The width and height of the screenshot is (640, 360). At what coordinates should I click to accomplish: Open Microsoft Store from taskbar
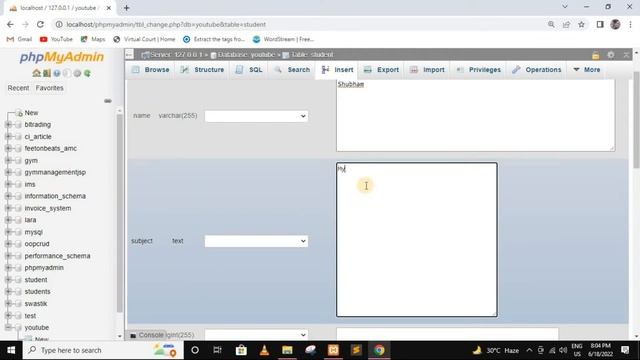(x=241, y=350)
